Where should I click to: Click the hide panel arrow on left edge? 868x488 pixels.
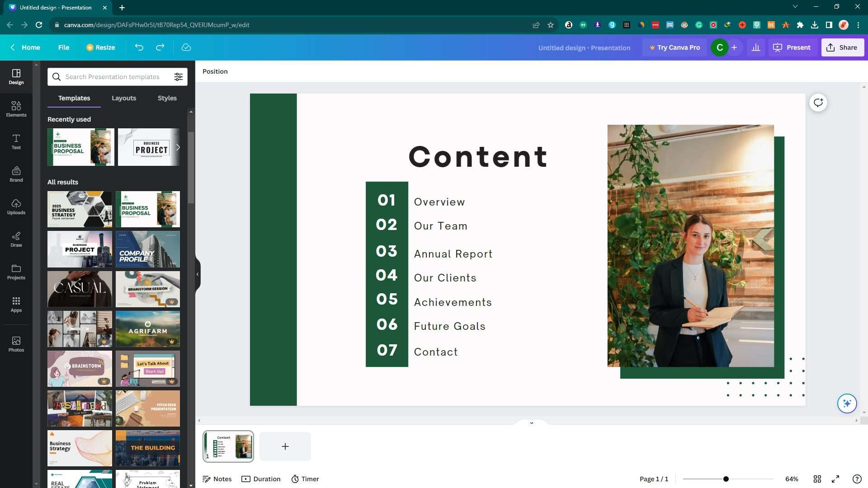point(197,273)
